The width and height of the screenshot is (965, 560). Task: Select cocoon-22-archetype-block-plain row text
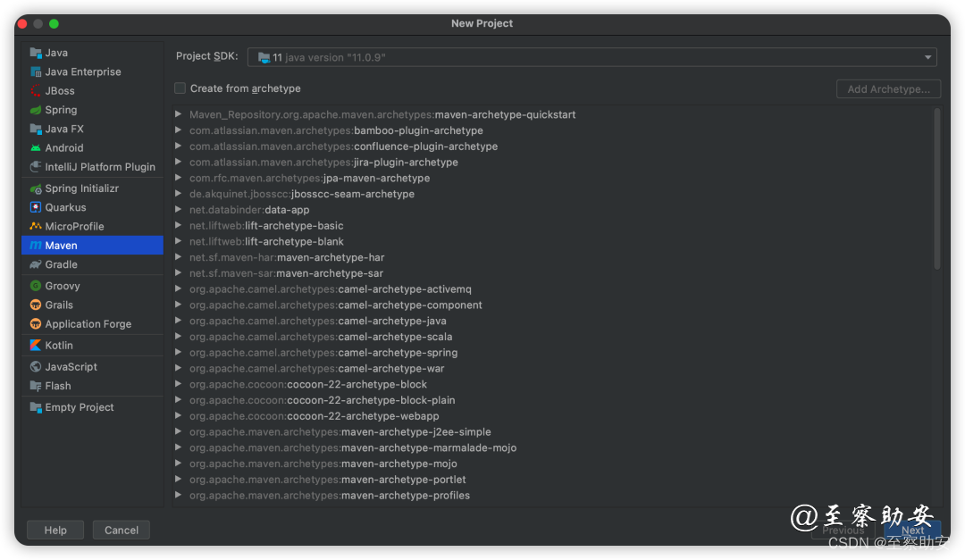[323, 401]
